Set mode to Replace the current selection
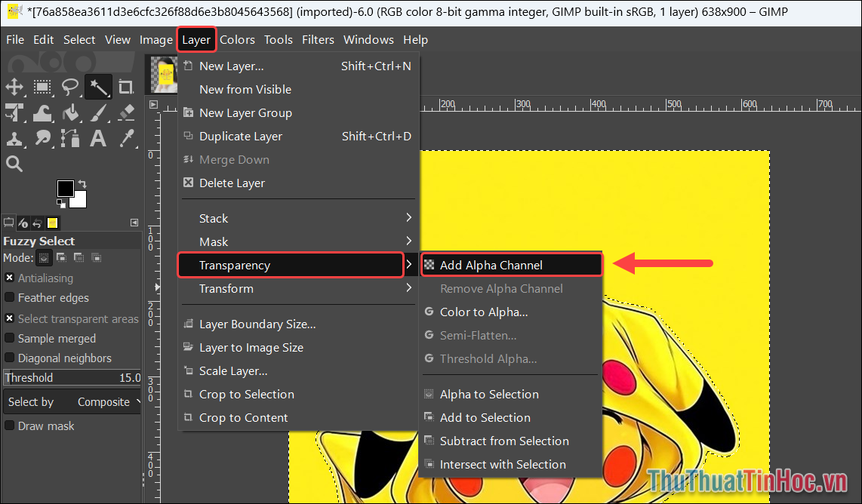This screenshot has height=504, width=862. click(44, 258)
